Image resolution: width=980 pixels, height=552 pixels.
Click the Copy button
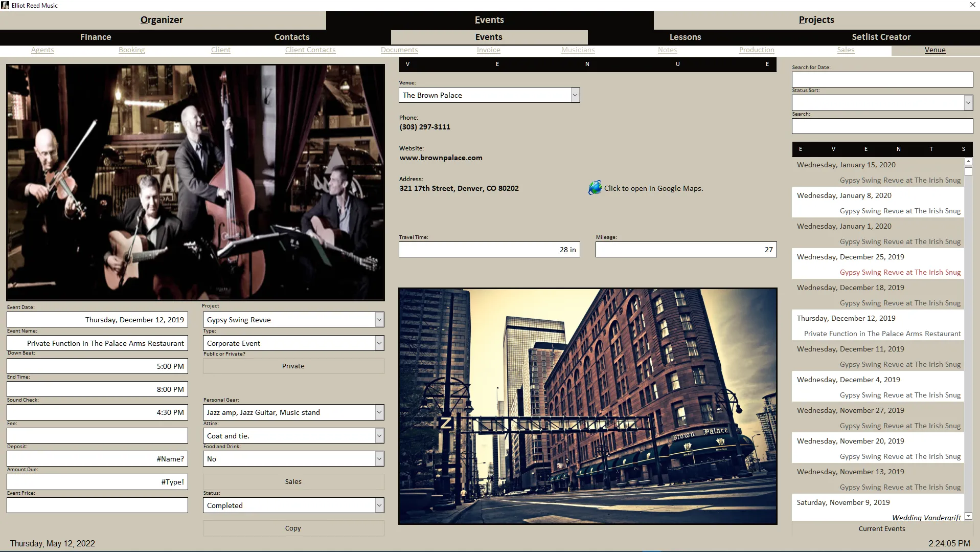tap(293, 528)
